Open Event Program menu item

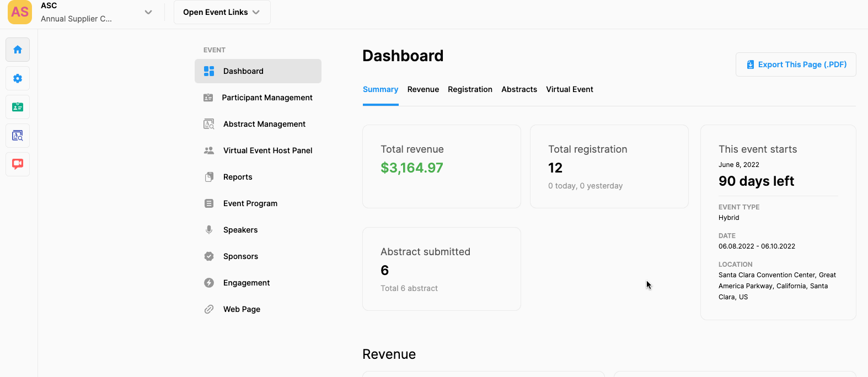(x=250, y=203)
